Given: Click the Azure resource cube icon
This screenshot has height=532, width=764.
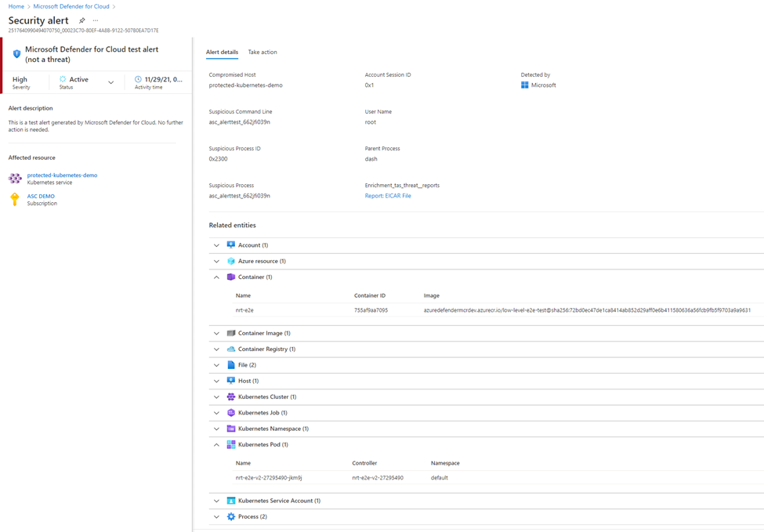Looking at the screenshot, I should [x=231, y=261].
